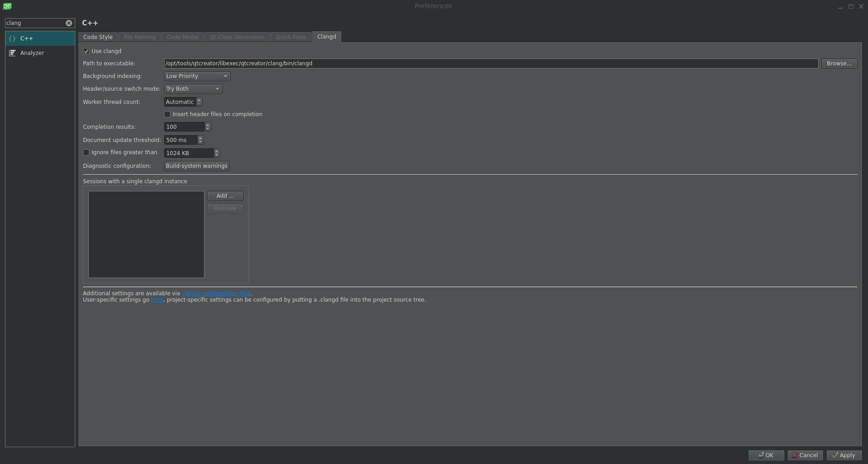This screenshot has height=464, width=868.
Task: Click the Completion results value field
Action: tap(184, 127)
